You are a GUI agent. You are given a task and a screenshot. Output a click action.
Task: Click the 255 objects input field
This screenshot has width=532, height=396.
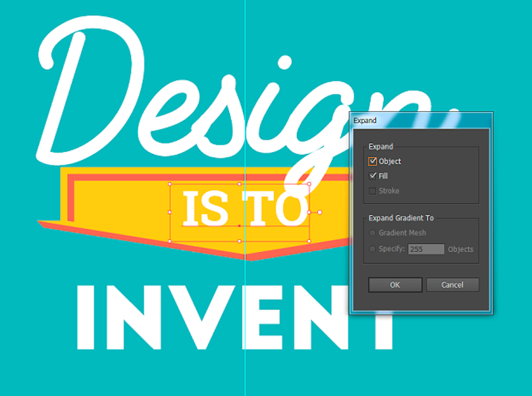point(426,250)
